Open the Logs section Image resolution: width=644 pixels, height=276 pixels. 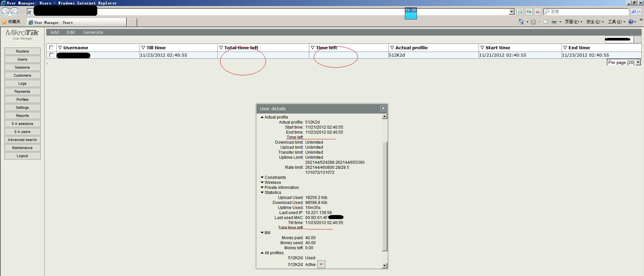click(22, 83)
